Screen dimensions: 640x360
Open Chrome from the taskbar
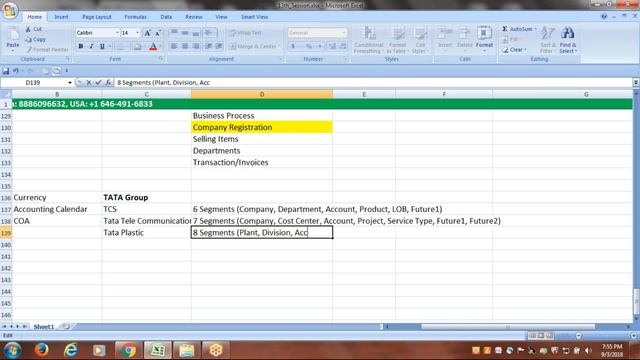[128, 350]
